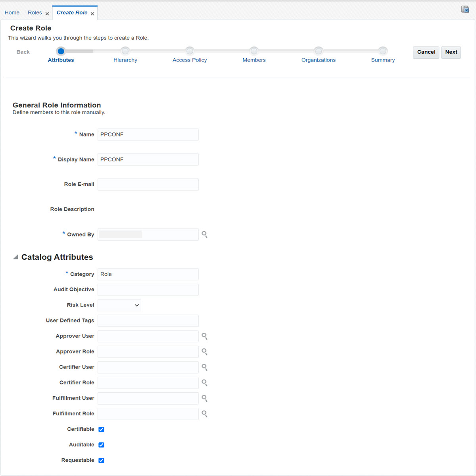Viewport: 476px width, 476px height.
Task: Select the Summary step in the wizard train
Action: click(382, 51)
